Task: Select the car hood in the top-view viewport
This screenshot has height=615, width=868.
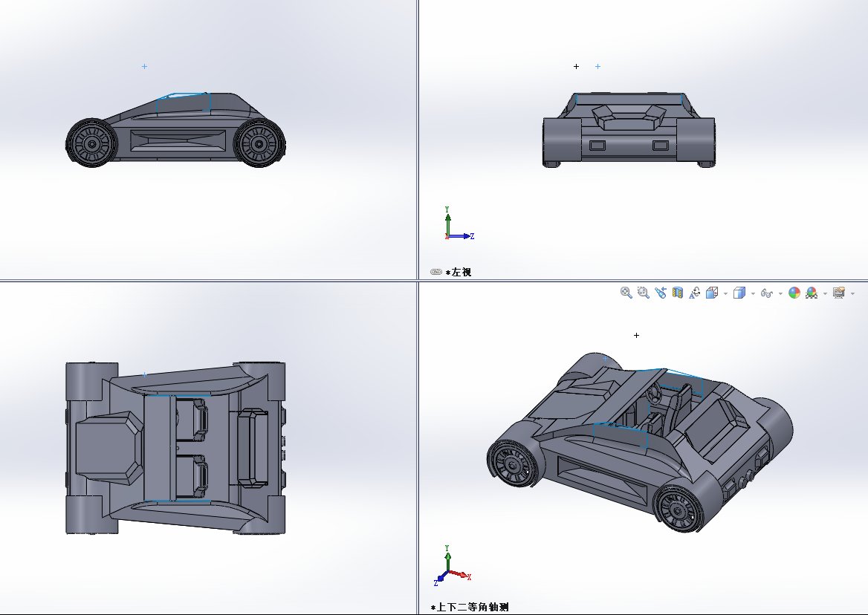Action: point(108,447)
